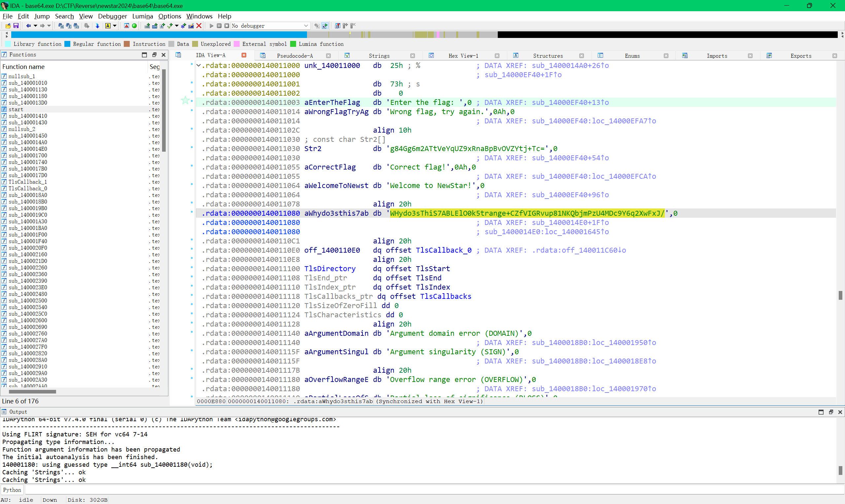Toggle the grayed C icon beside debugger box
The height and width of the screenshot is (504, 845).
click(317, 26)
